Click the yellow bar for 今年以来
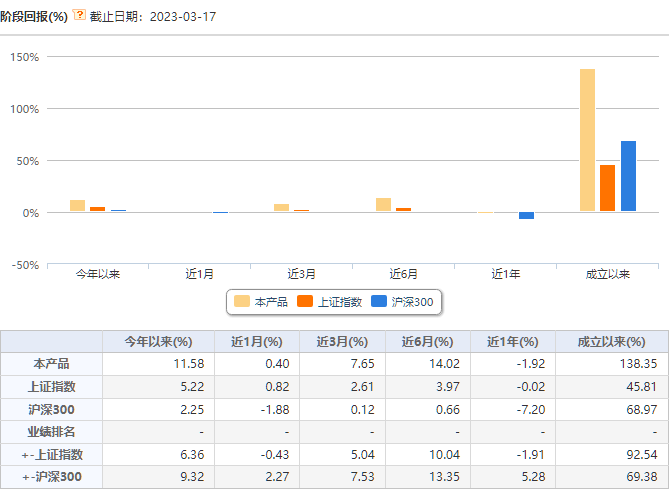This screenshot has width=671, height=492. point(77,205)
